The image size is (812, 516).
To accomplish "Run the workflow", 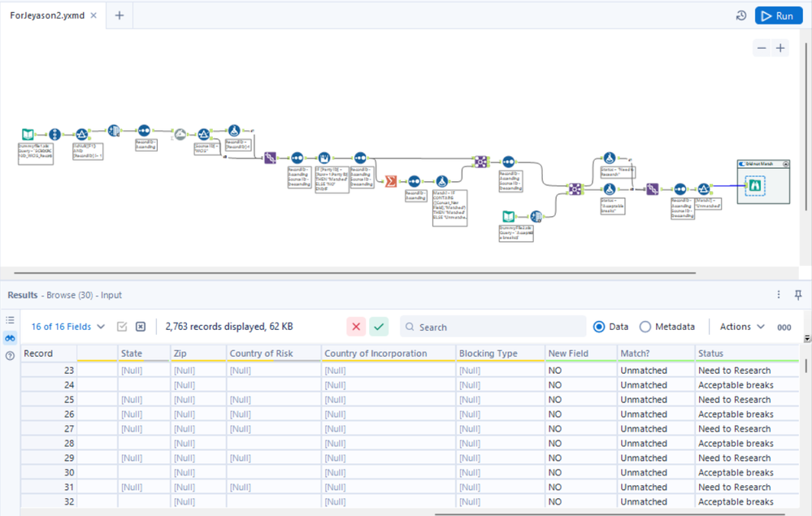I will (x=779, y=15).
